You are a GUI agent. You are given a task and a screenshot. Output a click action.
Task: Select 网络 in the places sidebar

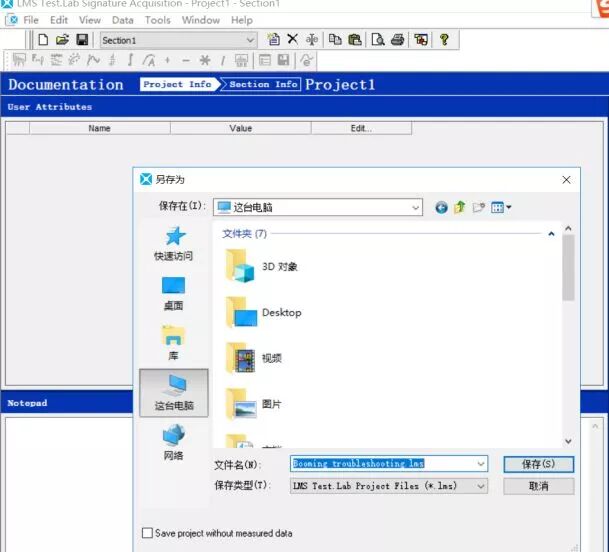point(173,442)
